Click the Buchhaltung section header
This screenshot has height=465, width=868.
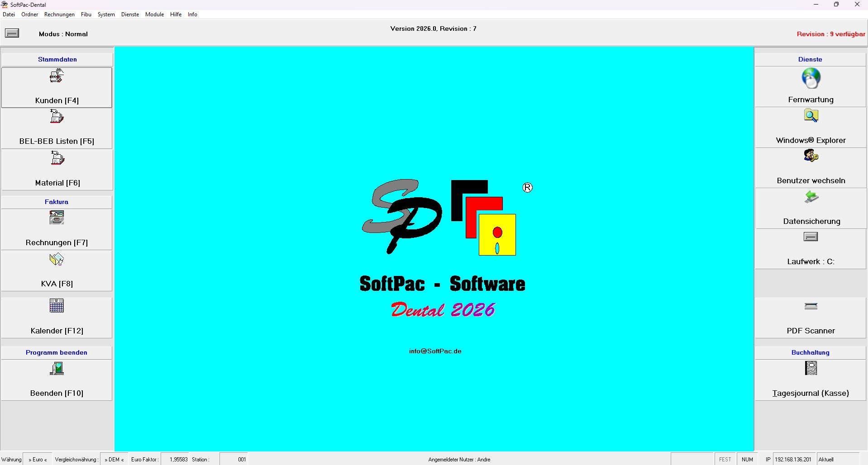pos(811,352)
